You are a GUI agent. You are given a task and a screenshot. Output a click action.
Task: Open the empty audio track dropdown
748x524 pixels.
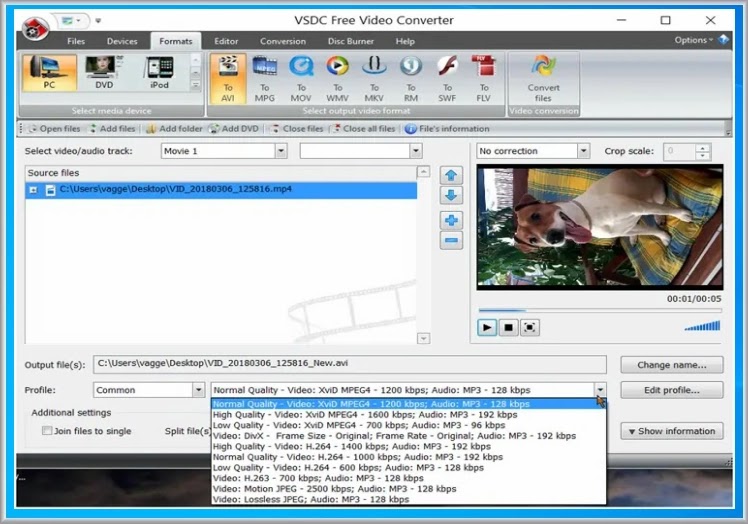(x=416, y=151)
